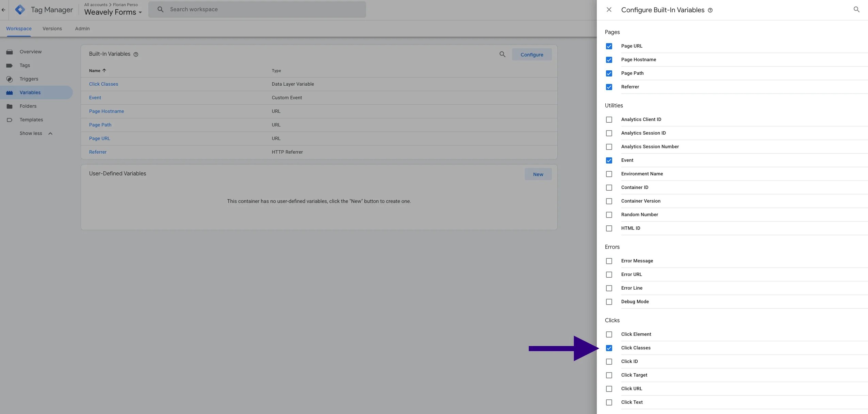Enable Analytics Session Number checkbox
The height and width of the screenshot is (414, 868).
pos(609,147)
